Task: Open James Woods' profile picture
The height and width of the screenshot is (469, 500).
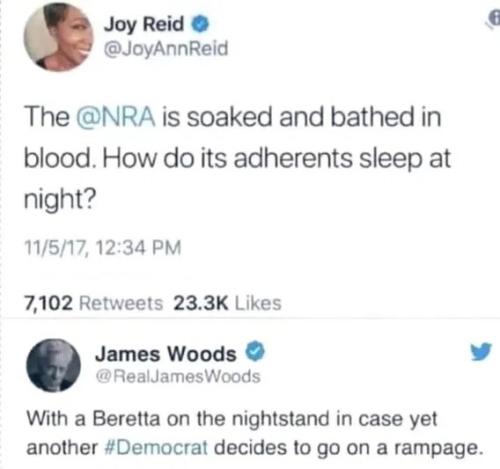Action: point(54,365)
